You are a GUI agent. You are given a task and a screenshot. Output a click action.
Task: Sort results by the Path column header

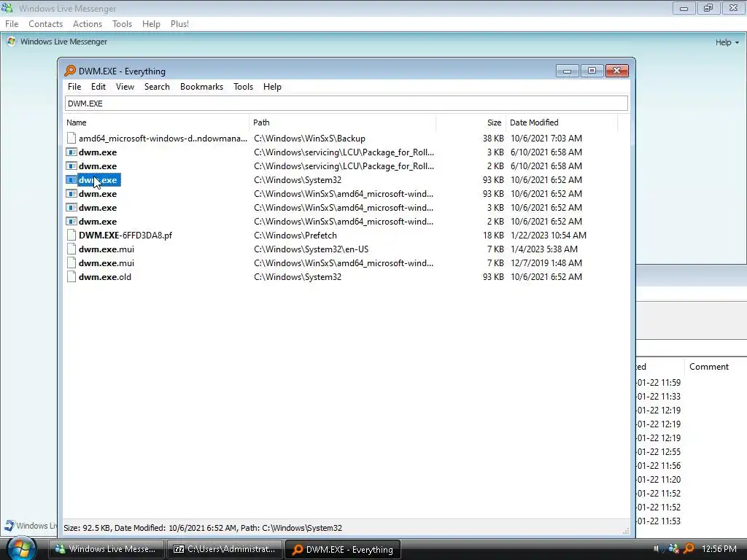point(343,122)
